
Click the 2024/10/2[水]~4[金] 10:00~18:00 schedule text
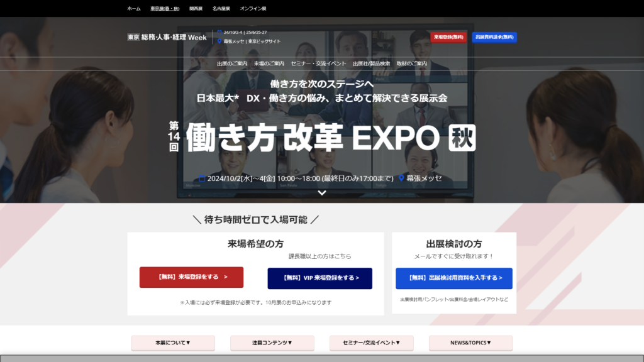coord(300,178)
